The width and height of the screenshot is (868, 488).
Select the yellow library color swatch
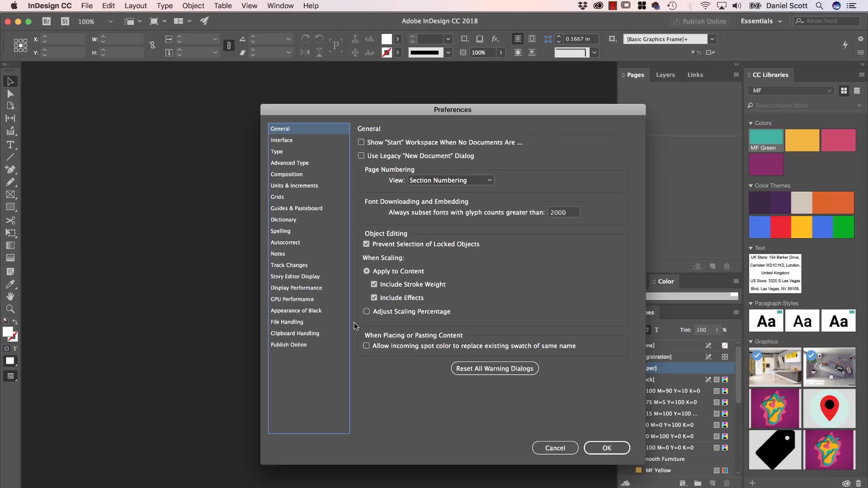coord(802,141)
